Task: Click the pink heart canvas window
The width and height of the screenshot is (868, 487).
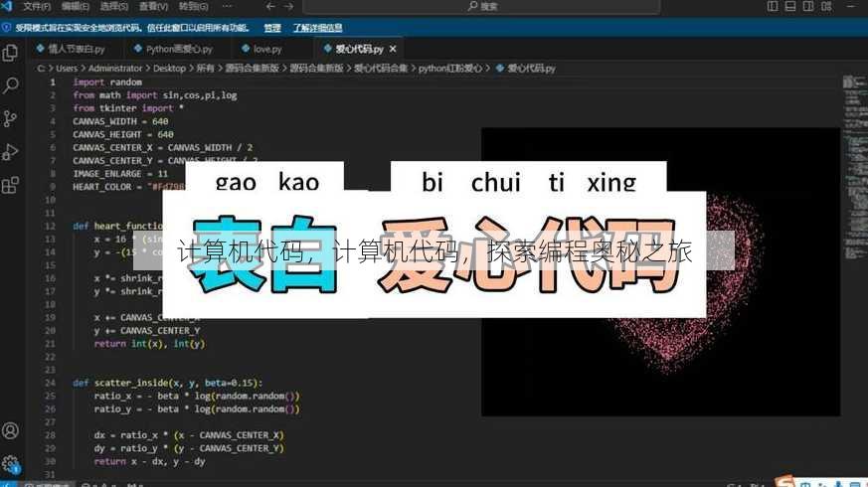Action: click(x=660, y=271)
